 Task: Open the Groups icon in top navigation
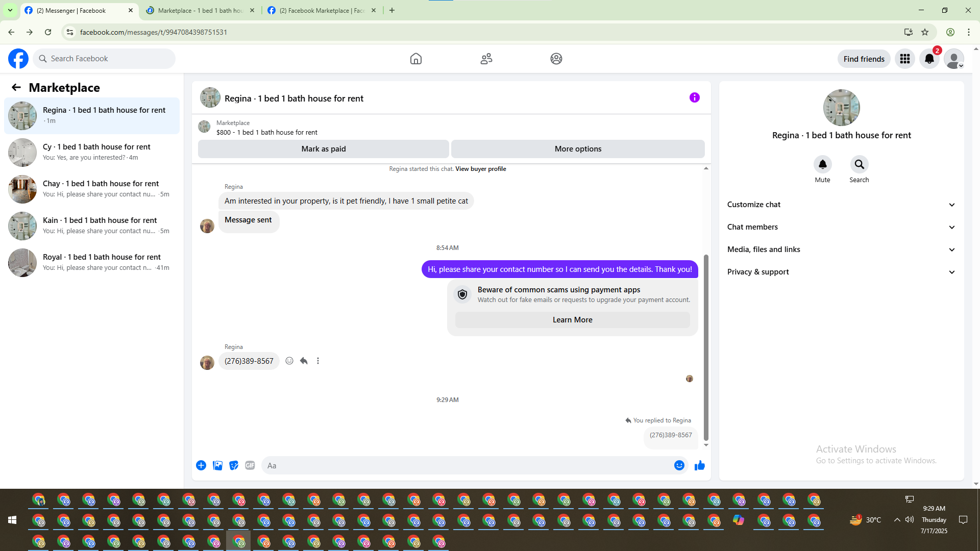click(x=556, y=59)
